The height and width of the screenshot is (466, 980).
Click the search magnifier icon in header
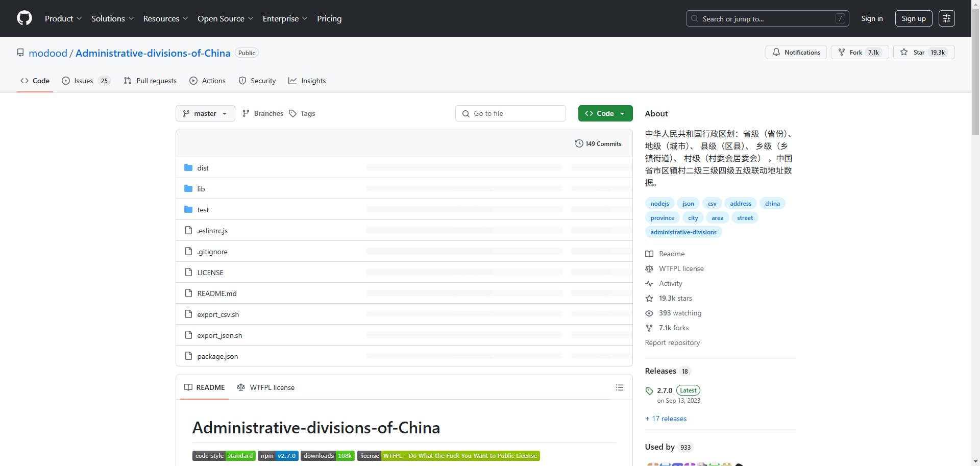695,18
